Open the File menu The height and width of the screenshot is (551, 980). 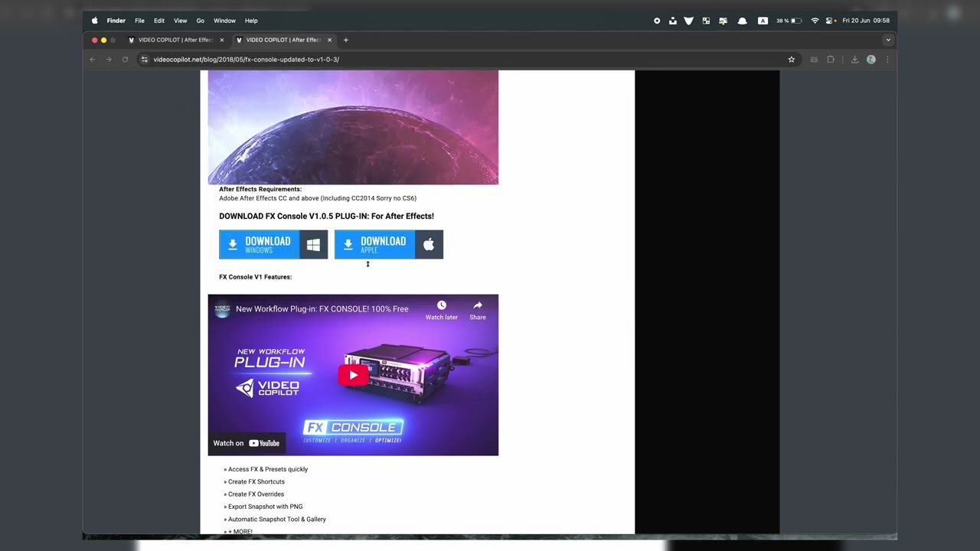[139, 21]
